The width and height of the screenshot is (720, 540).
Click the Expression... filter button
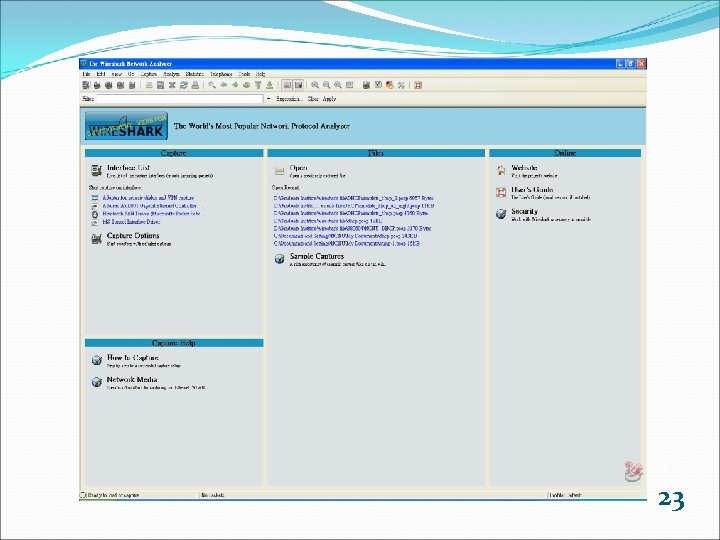289,99
